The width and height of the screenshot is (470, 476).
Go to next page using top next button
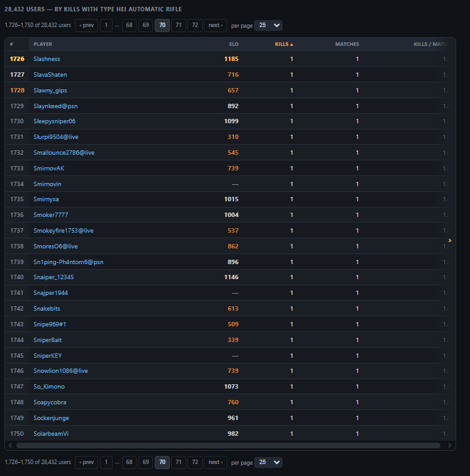(x=215, y=25)
